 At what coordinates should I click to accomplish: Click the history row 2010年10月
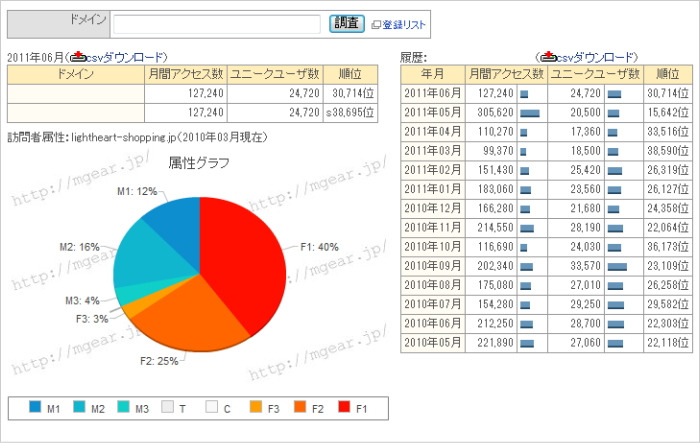click(546, 247)
